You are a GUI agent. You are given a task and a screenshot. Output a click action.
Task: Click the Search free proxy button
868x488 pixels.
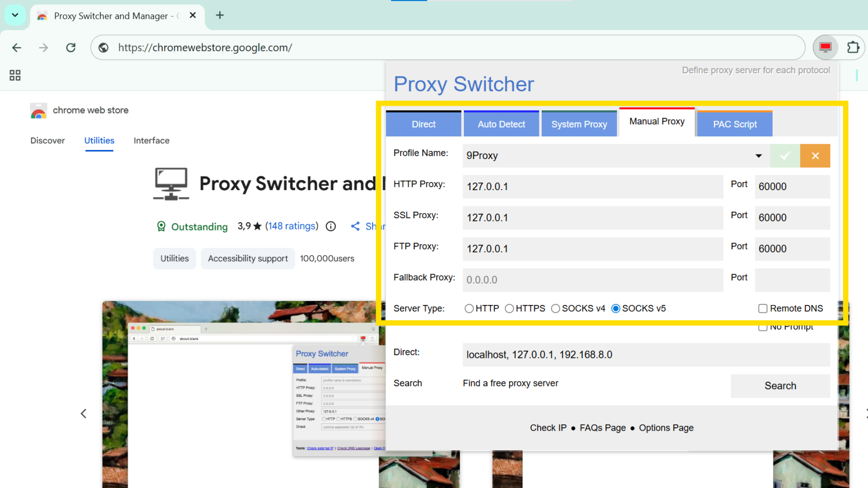[780, 386]
